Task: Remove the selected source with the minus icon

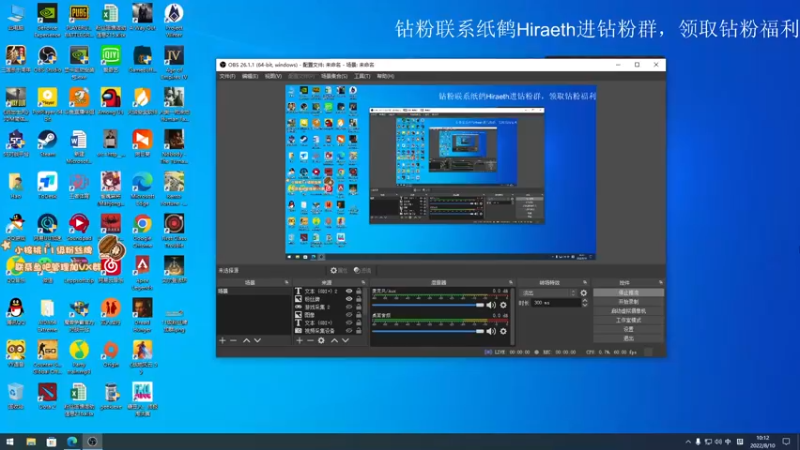Action: pos(310,340)
